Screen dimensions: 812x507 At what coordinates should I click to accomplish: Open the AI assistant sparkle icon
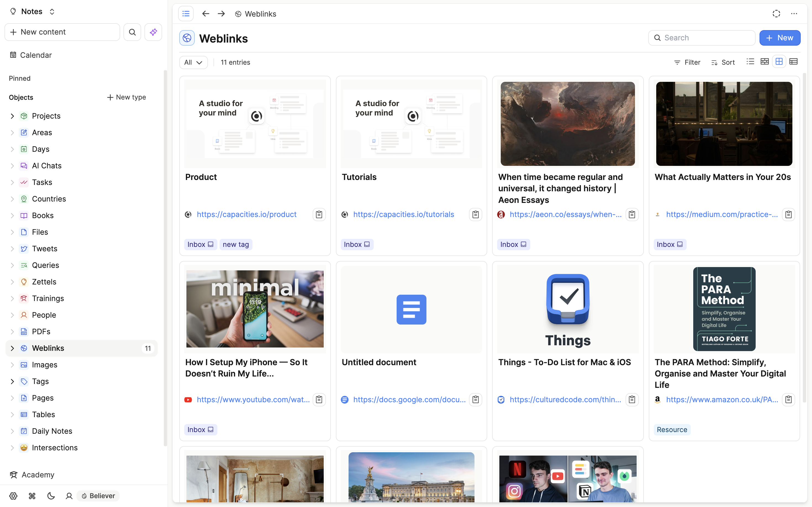[153, 32]
